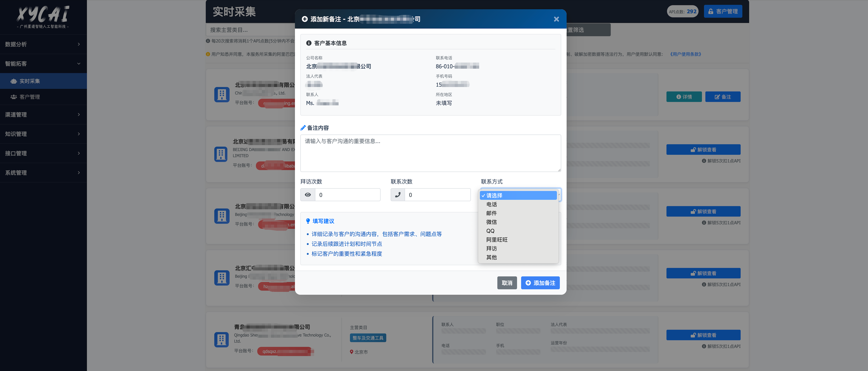Choose 邮件 from the dropdown list
This screenshot has width=868, height=371.
click(x=518, y=213)
